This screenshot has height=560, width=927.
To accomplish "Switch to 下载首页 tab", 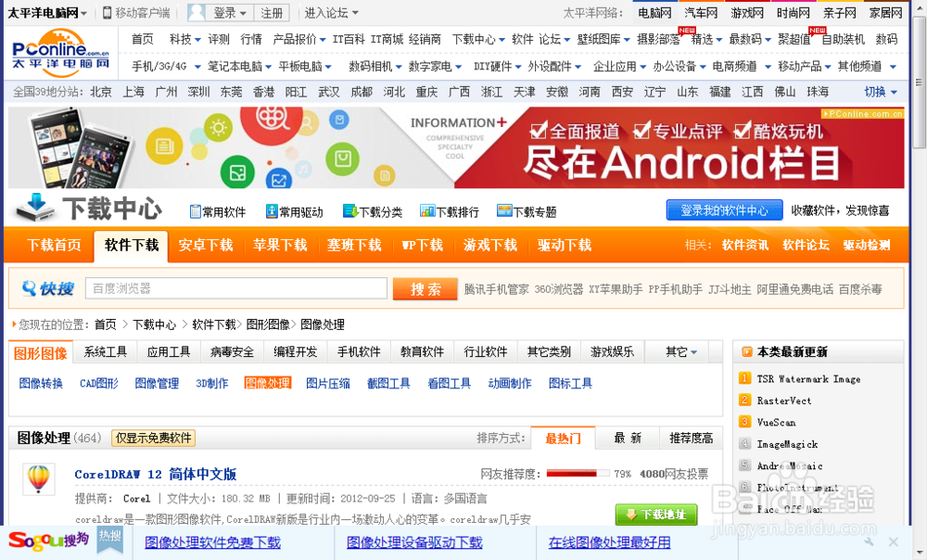I will click(x=54, y=245).
